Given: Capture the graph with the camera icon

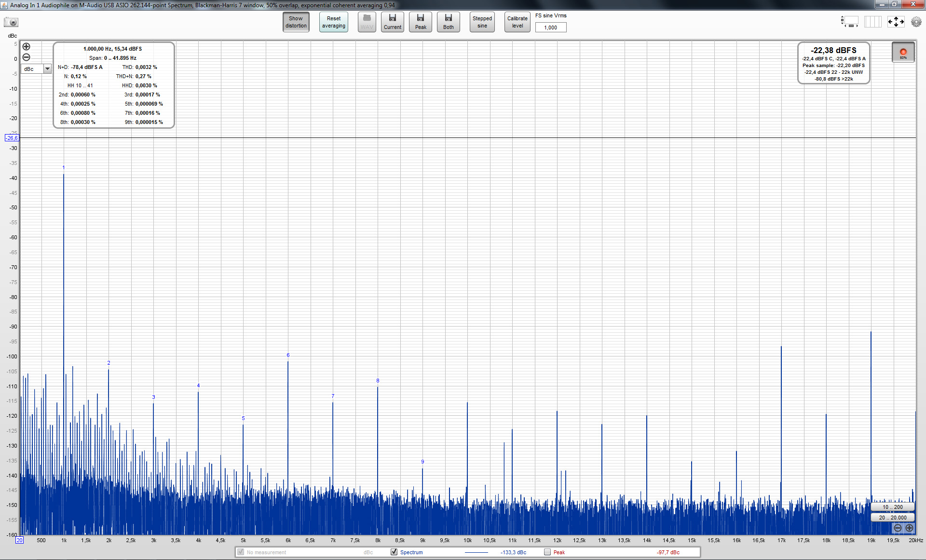Looking at the screenshot, I should pos(11,22).
